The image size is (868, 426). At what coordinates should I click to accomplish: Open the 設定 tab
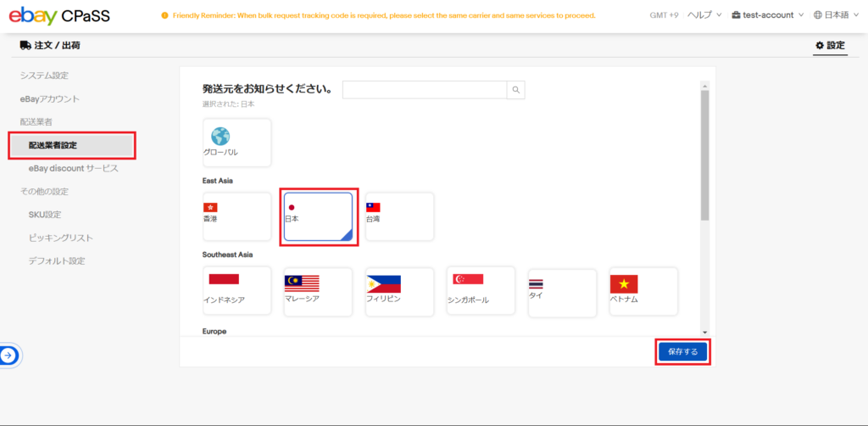[831, 46]
